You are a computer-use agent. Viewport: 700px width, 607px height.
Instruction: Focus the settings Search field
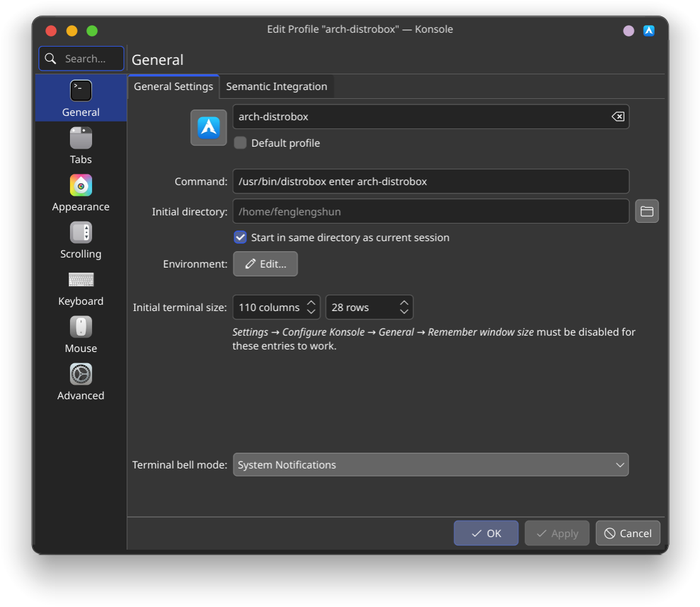[81, 59]
